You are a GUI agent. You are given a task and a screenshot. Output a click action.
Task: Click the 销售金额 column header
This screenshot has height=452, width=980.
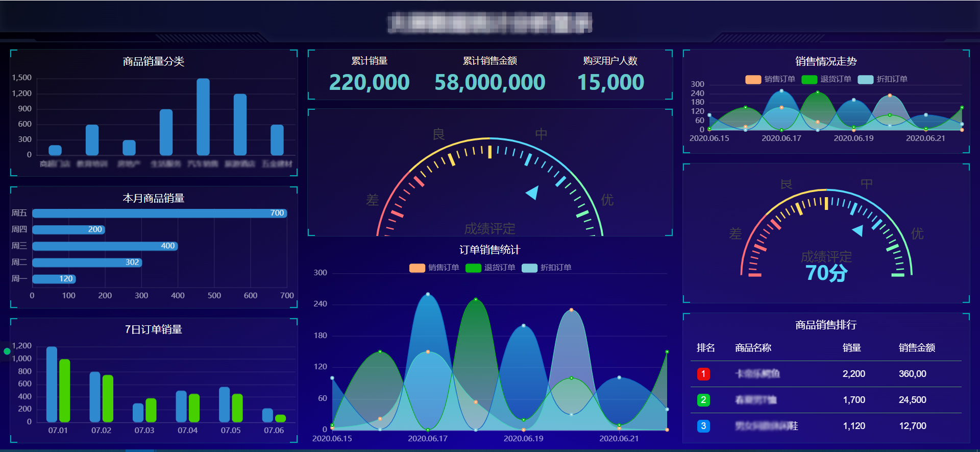pyautogui.click(x=917, y=348)
